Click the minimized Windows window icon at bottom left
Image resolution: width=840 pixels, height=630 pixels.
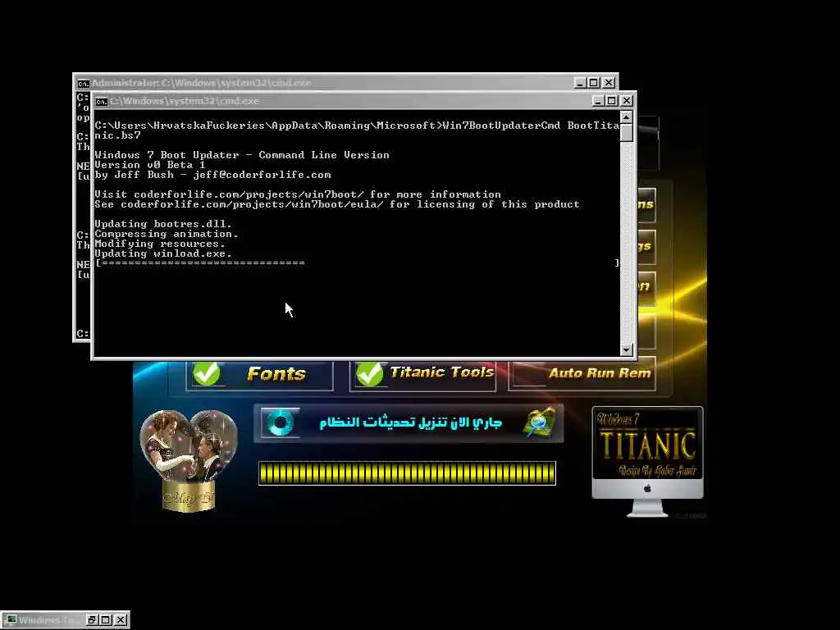pos(11,620)
